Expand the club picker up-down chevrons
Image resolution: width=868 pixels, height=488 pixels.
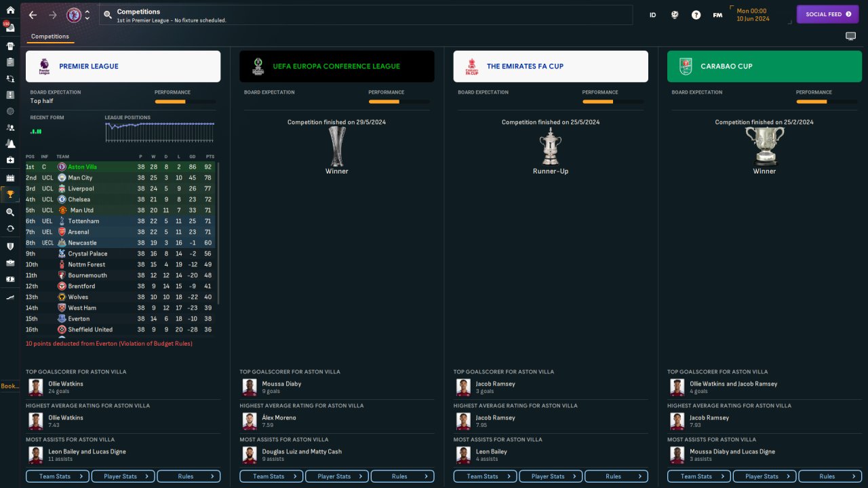(87, 15)
